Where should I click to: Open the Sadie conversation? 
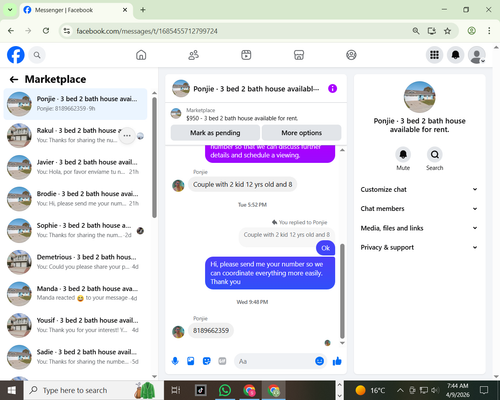[75, 357]
